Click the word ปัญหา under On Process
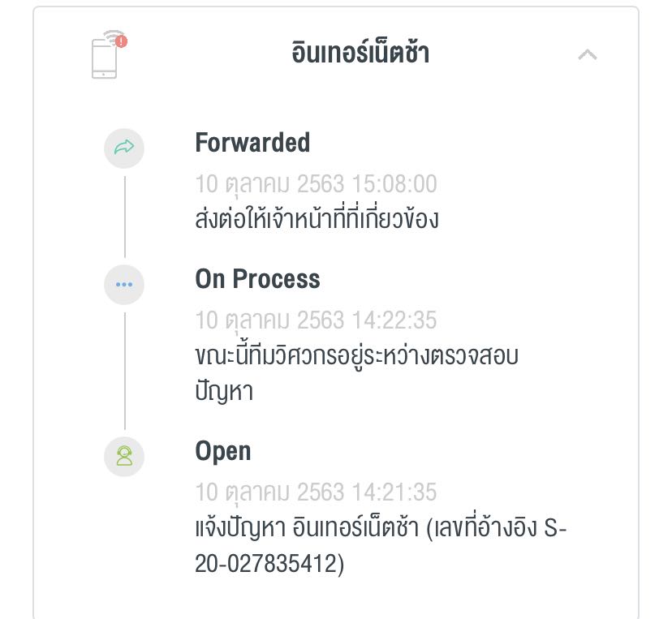 tap(224, 392)
